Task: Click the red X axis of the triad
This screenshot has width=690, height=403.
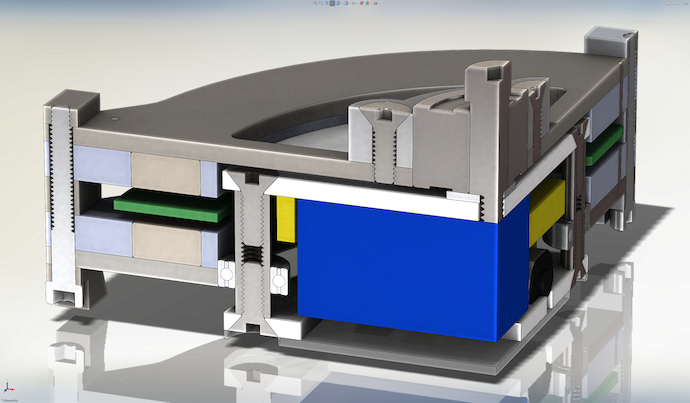Action: point(11,388)
